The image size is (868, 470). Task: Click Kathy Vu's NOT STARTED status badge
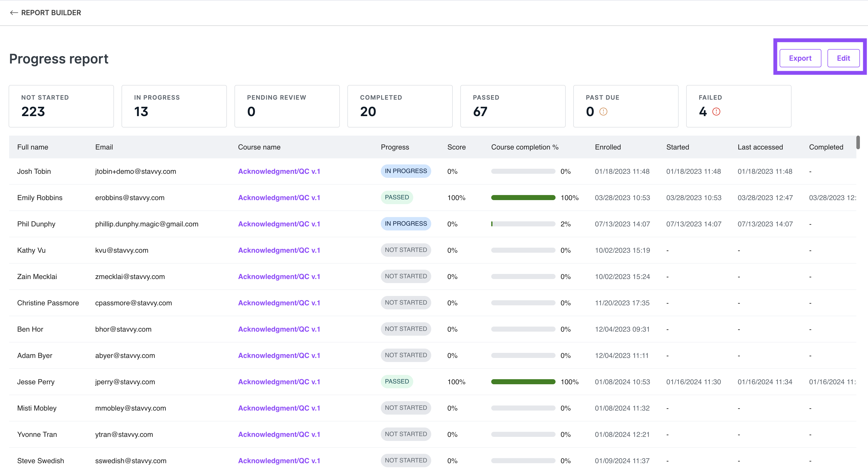click(406, 250)
